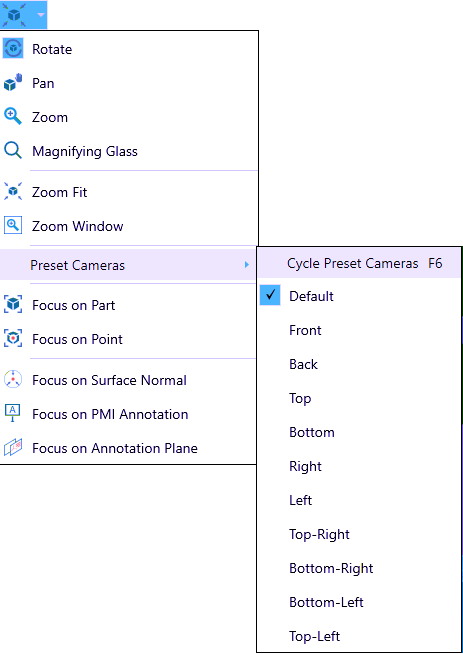Click the Focus on Annotation Plane icon
463x654 pixels.
pyautogui.click(x=13, y=448)
